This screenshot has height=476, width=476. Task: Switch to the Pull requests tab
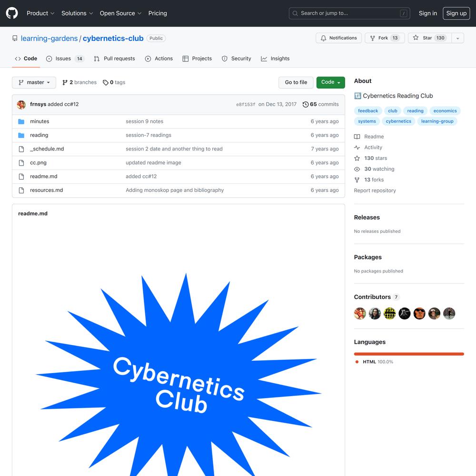pyautogui.click(x=114, y=59)
